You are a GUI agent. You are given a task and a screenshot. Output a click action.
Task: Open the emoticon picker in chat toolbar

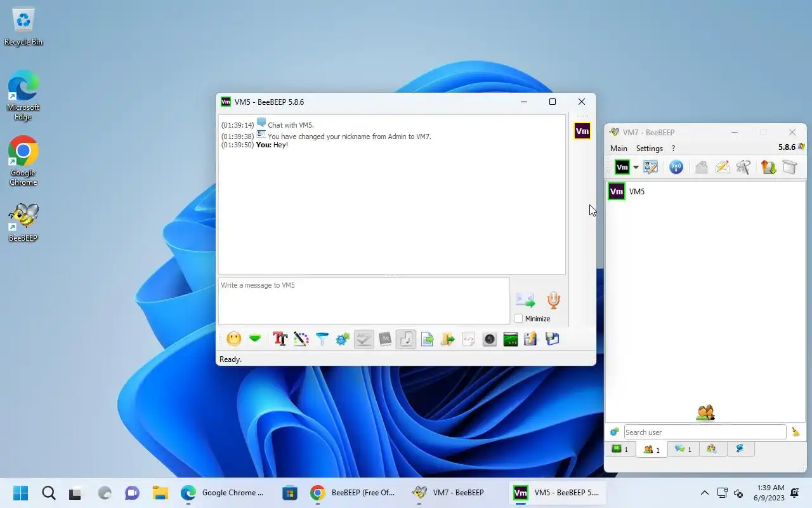pos(234,339)
